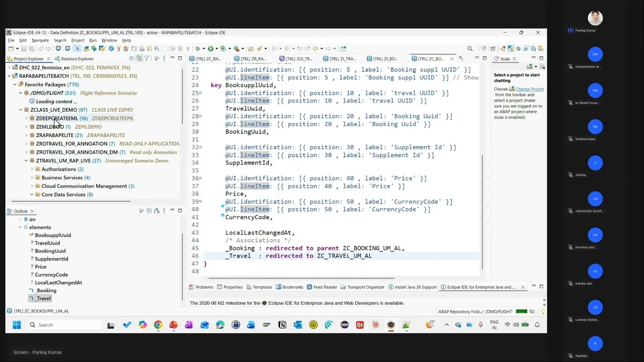Switch to the Transport Organizer tab

[362, 287]
